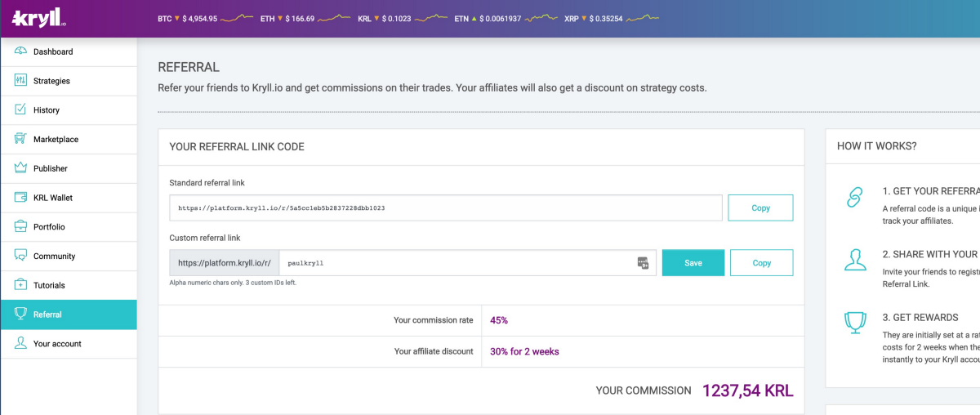Click the YOUR REFERRAL LINK CODE heading
The image size is (980, 415).
point(237,147)
